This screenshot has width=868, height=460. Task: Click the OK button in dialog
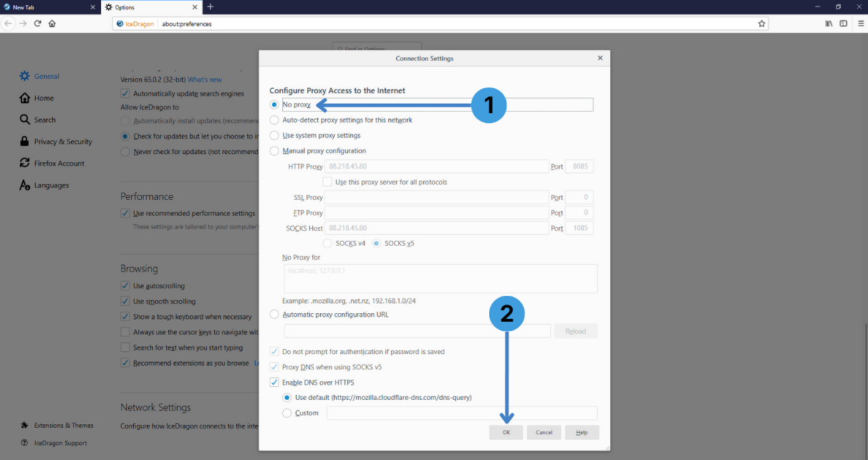tap(506, 432)
